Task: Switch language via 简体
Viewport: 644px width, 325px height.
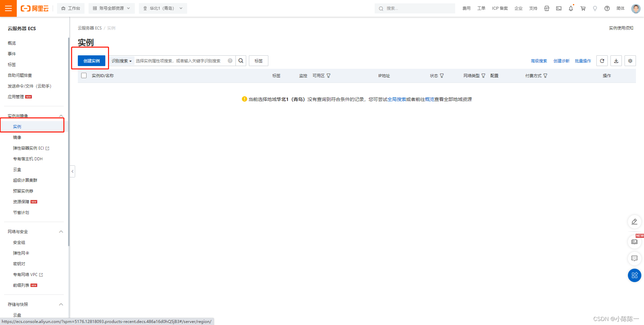Action: pyautogui.click(x=621, y=8)
